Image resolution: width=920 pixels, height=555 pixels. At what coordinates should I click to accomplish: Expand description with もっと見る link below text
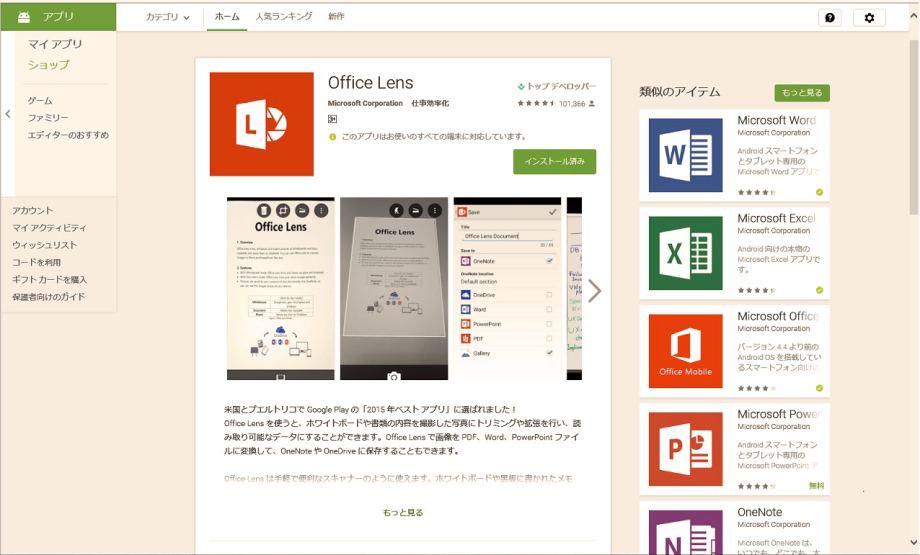(x=402, y=512)
